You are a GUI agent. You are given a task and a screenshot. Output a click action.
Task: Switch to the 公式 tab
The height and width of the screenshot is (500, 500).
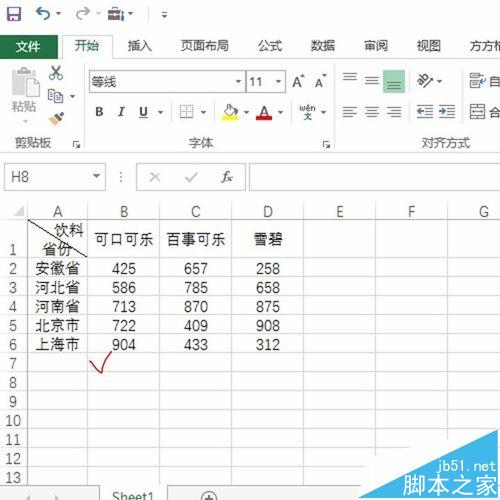(270, 46)
